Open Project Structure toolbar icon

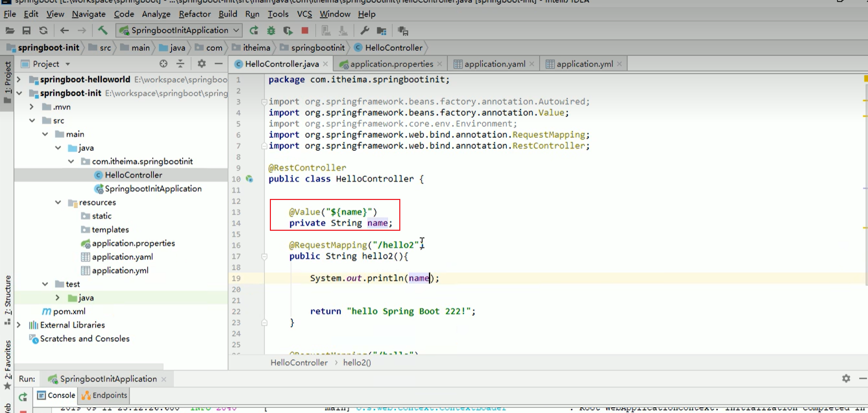[x=382, y=31]
